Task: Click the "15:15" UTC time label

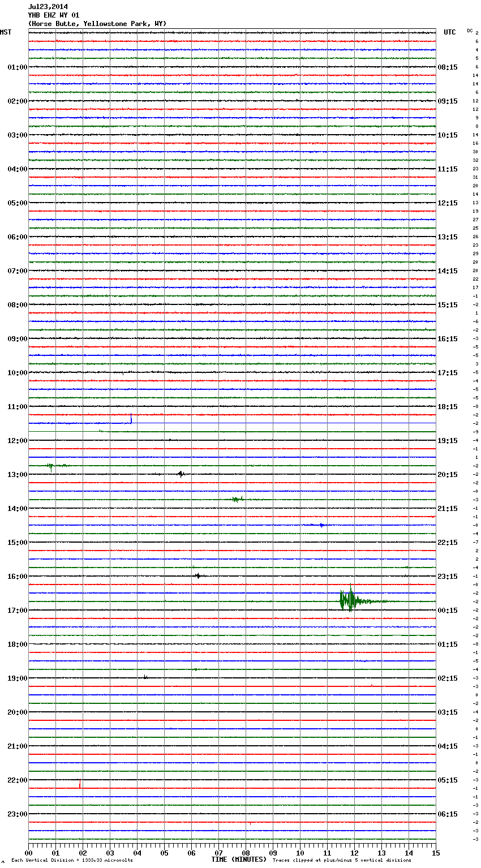Action: click(448, 305)
